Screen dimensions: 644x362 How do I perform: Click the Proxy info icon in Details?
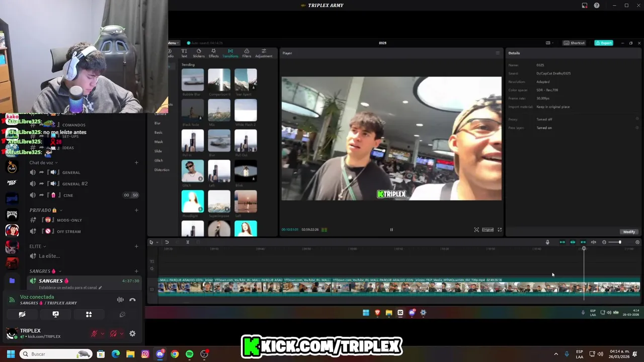[637, 119]
